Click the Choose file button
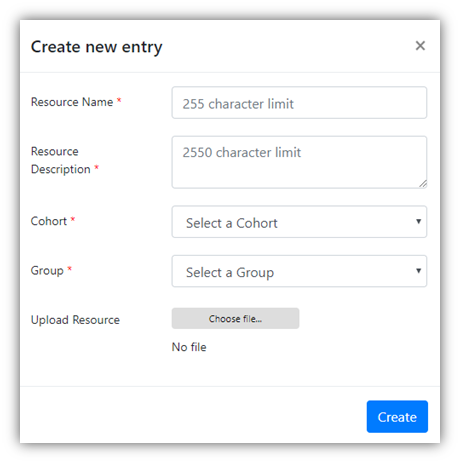The image size is (460, 463). (x=235, y=319)
